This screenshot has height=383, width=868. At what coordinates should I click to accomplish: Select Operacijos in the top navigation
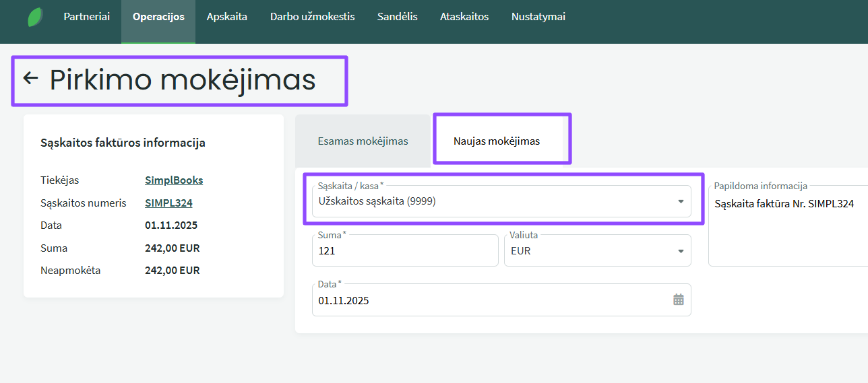point(158,17)
